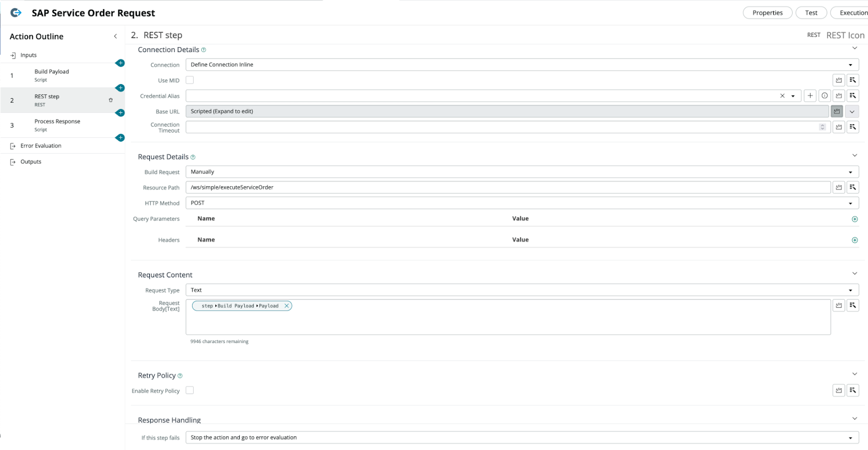Click inside the Request Body text area
The height and width of the screenshot is (450, 868).
508,317
